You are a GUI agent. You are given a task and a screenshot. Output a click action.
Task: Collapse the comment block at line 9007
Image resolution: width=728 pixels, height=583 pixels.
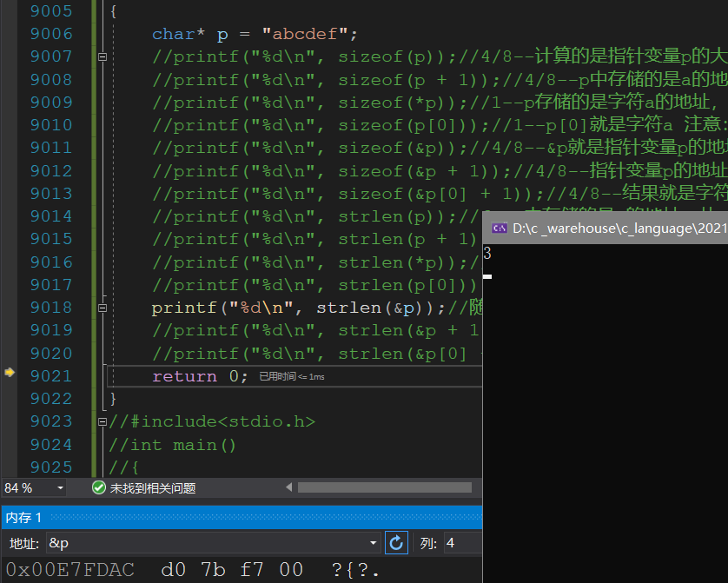point(103,56)
